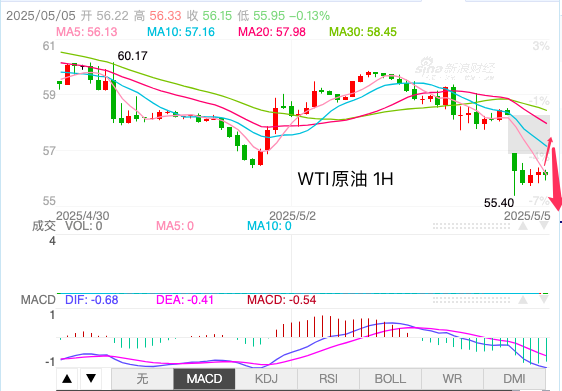The width and height of the screenshot is (562, 391).
Task: Click the black up-arrow icon beside the indicator tabs
Action: (67, 378)
